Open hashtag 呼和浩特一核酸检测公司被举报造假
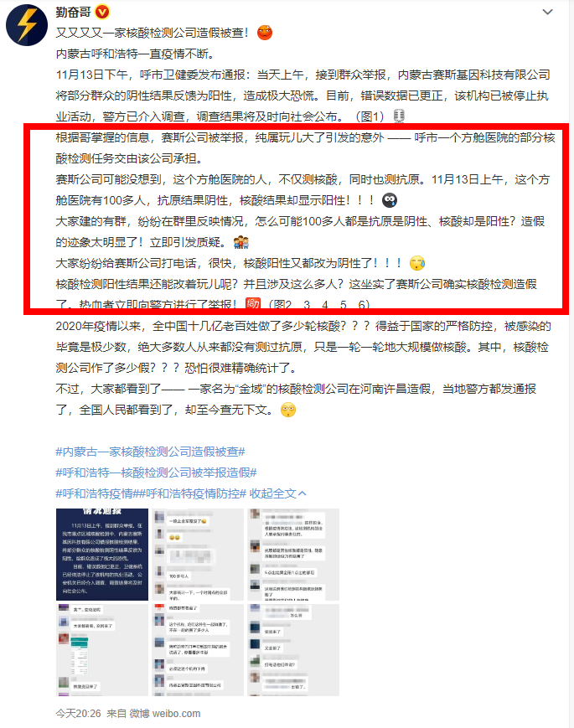The width and height of the screenshot is (574, 728). (x=156, y=472)
